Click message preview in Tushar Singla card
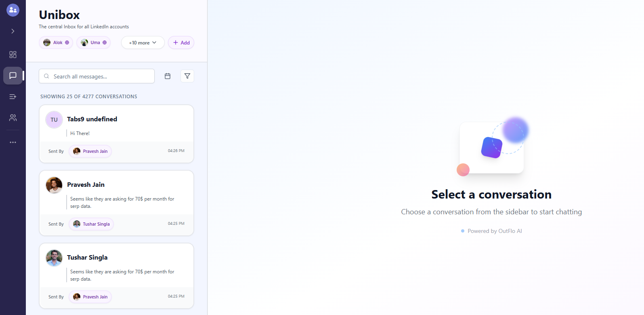Viewport: 644px width, 315px height. 122,275
